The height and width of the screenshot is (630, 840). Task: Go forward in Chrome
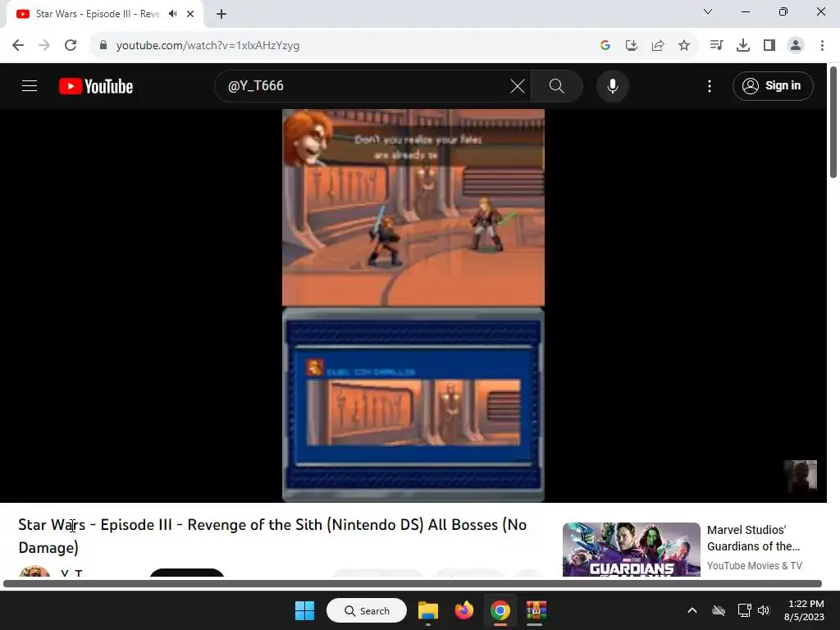point(44,46)
